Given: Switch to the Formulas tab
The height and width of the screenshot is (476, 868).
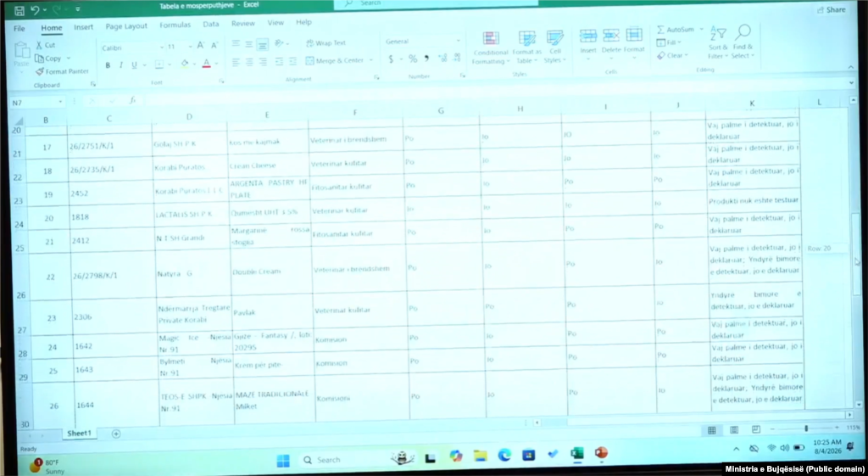Looking at the screenshot, I should [175, 25].
